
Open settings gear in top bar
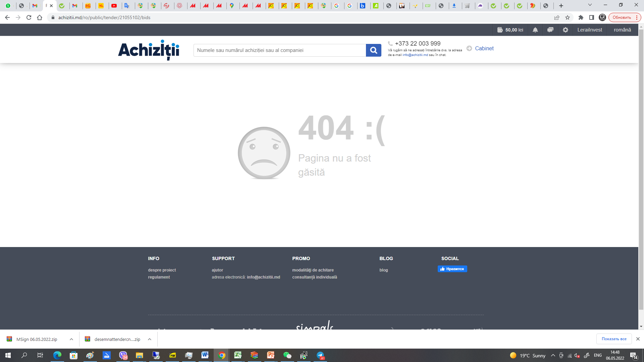(566, 30)
